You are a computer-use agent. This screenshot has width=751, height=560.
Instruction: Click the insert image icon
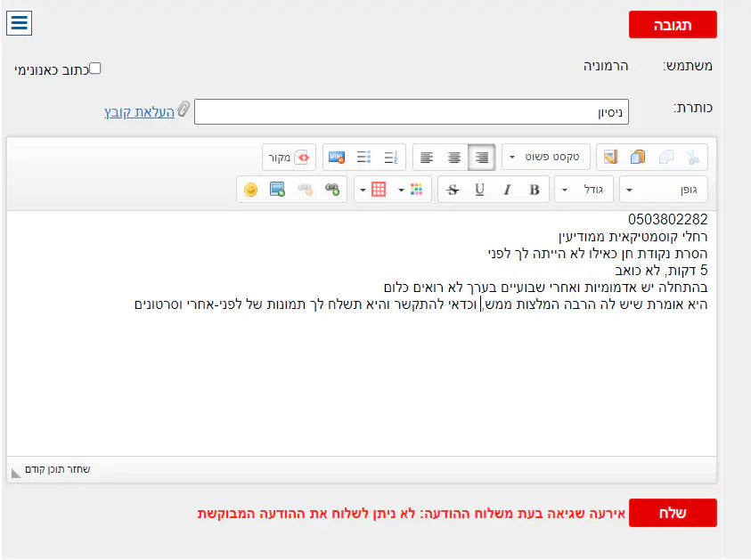278,190
